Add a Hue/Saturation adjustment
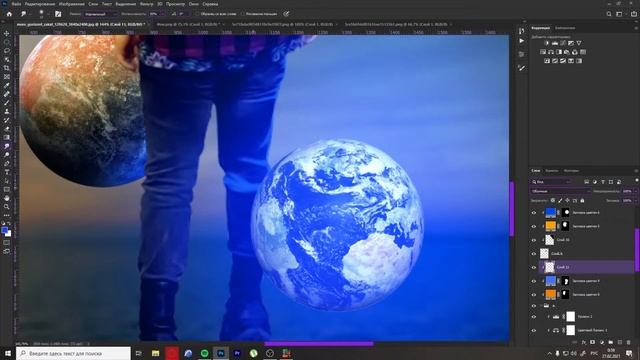Screen dimensions: 640x360 (543, 52)
